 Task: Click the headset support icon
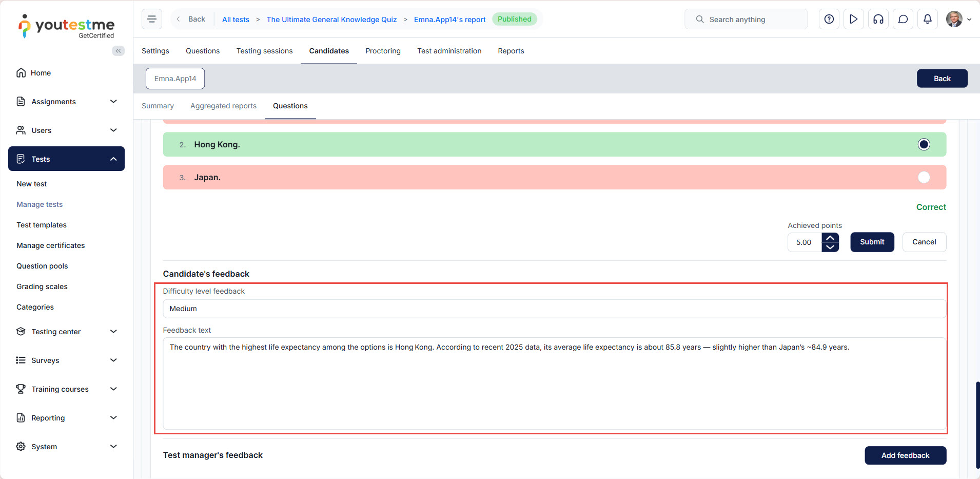coord(878,19)
